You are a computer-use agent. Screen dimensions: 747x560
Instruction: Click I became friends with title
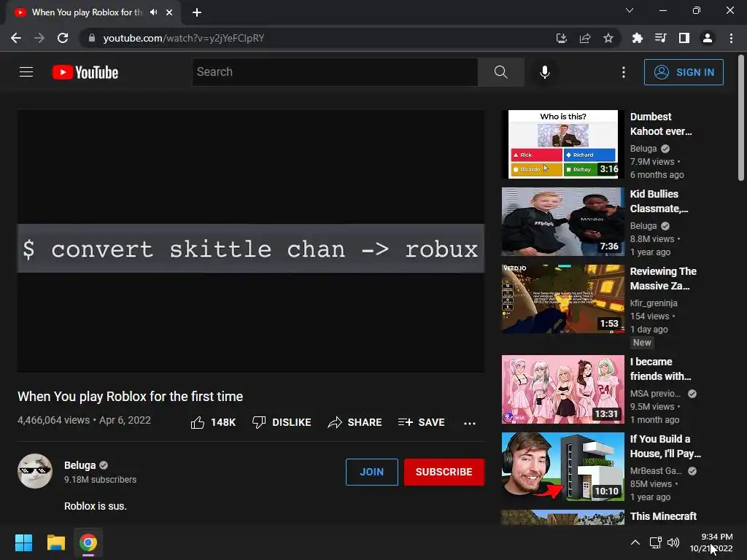tap(660, 369)
